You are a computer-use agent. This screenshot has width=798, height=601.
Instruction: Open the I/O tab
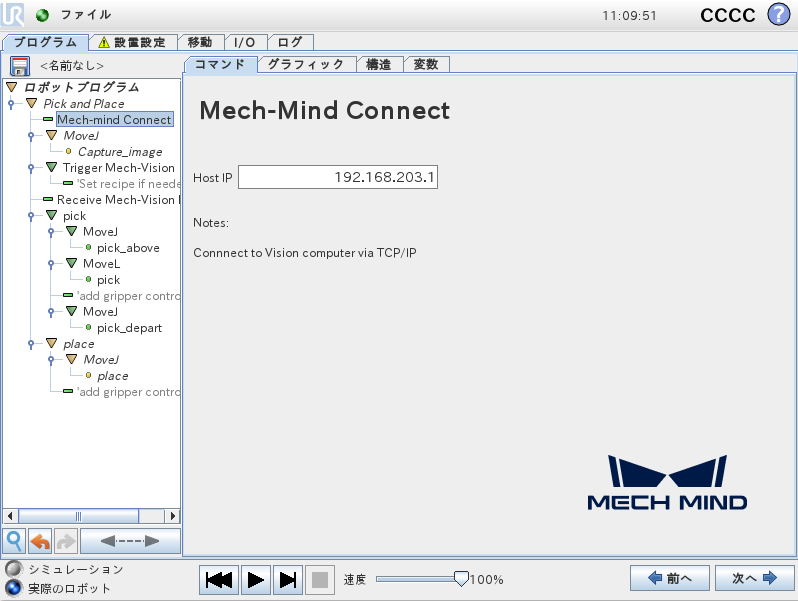point(244,42)
